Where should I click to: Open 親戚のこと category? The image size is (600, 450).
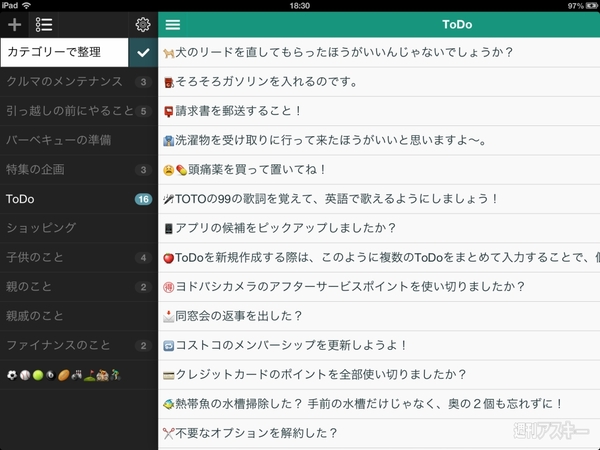click(x=79, y=316)
